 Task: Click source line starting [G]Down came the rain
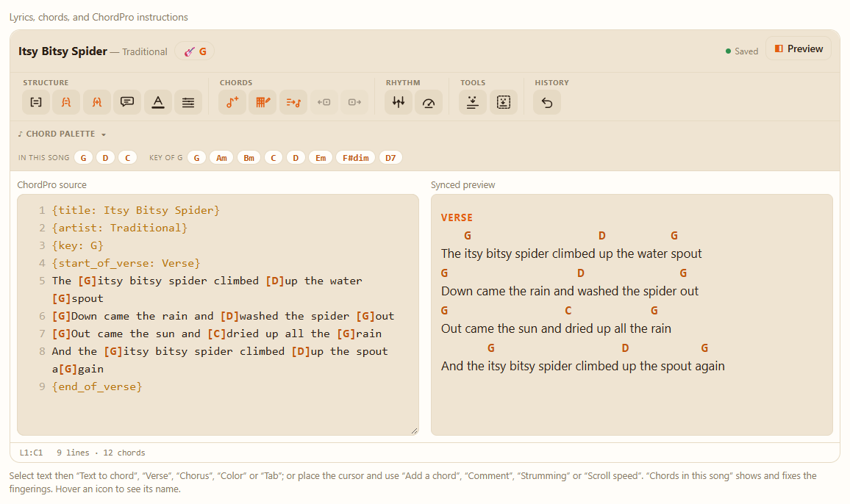[224, 316]
